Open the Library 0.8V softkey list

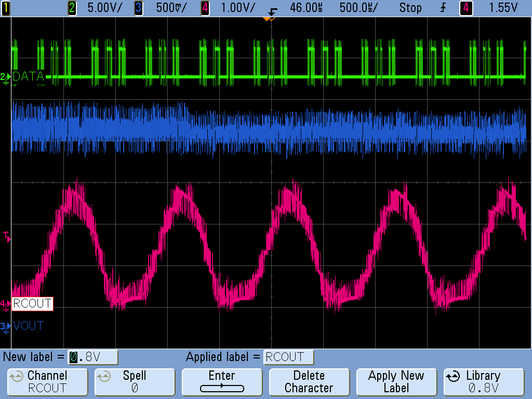[483, 382]
